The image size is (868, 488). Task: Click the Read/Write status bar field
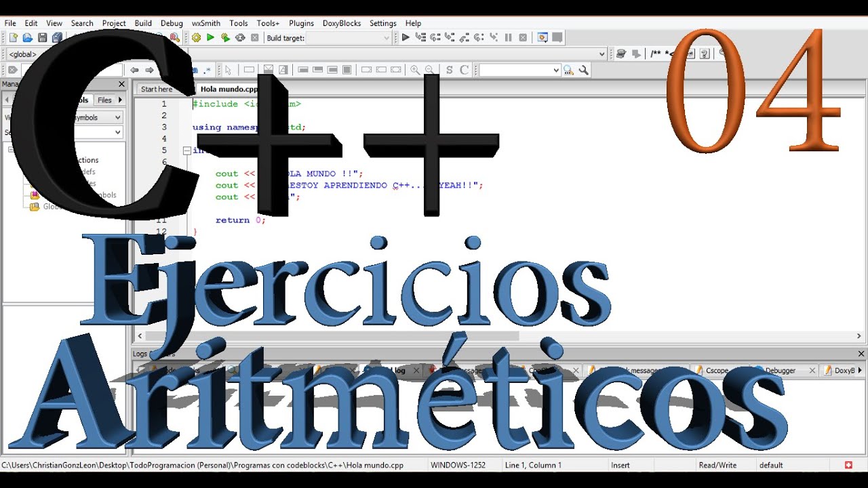(x=717, y=466)
